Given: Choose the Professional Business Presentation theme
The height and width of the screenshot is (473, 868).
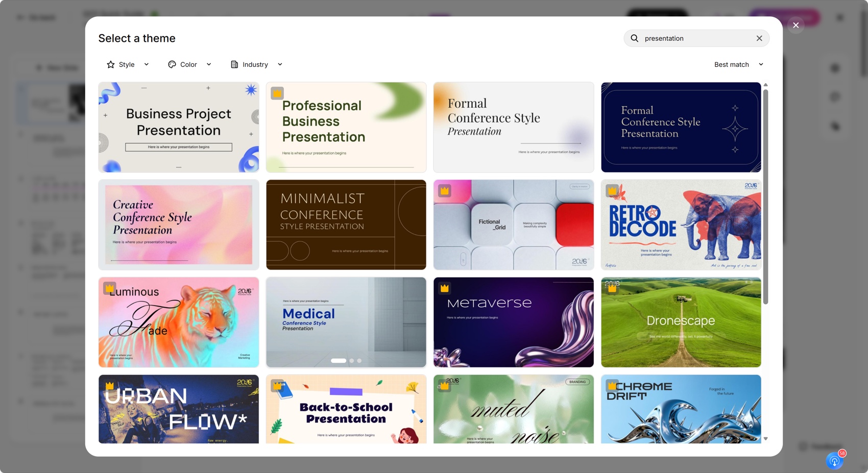Looking at the screenshot, I should 346,127.
